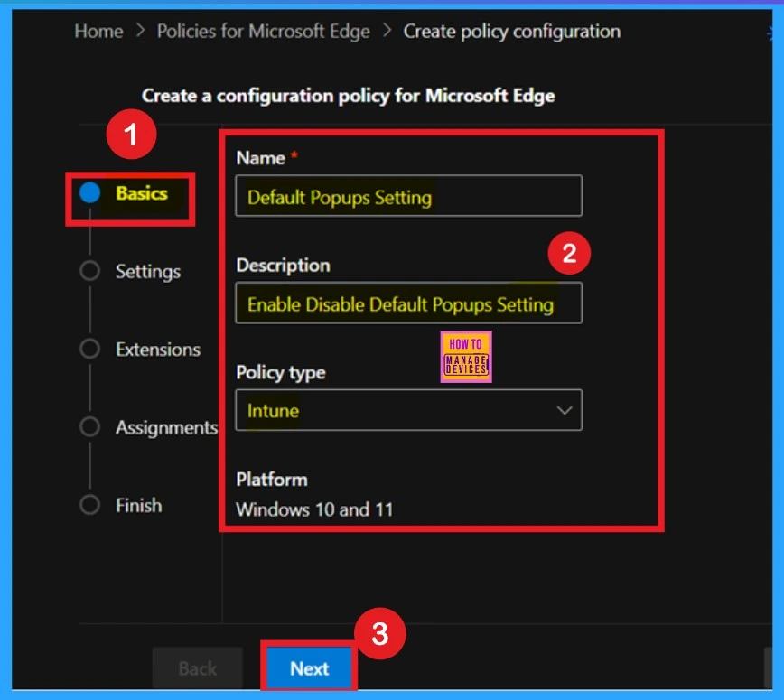The height and width of the screenshot is (700, 784).
Task: Click Create policy configuration breadcrumb
Action: (511, 32)
